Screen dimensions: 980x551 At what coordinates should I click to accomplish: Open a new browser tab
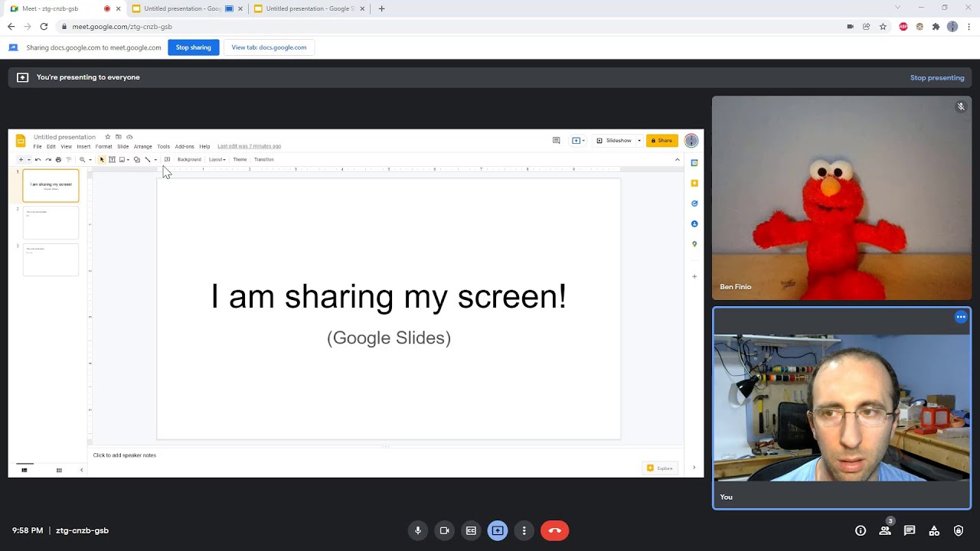tap(381, 8)
